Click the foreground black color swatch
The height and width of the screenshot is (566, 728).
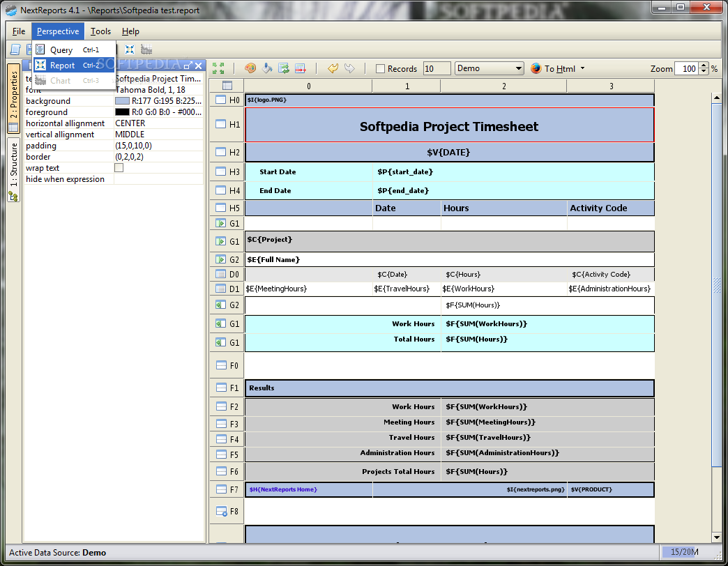(122, 112)
